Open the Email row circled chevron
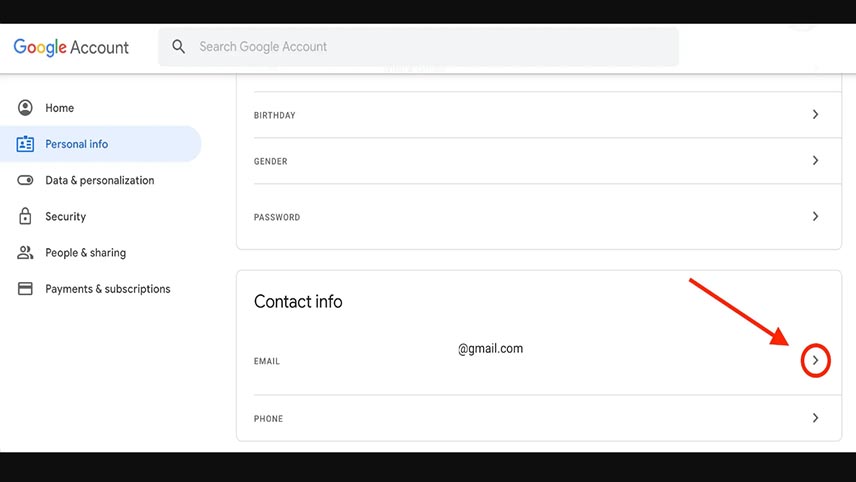Image resolution: width=856 pixels, height=482 pixels. tap(816, 360)
